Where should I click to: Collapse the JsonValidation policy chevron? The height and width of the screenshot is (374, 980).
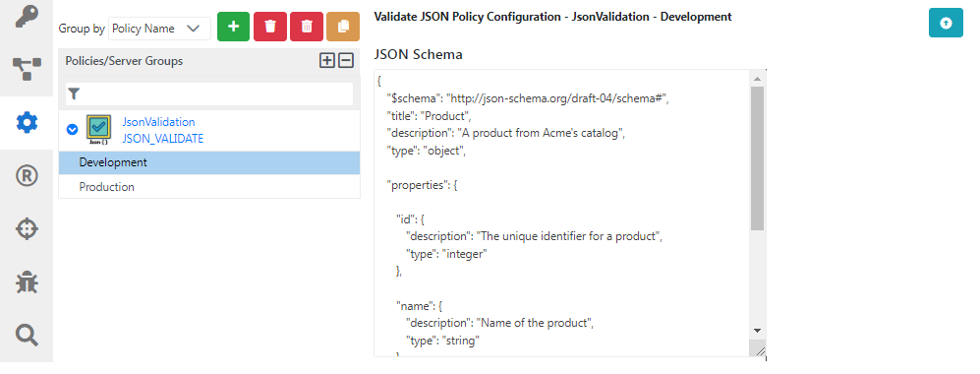73,130
